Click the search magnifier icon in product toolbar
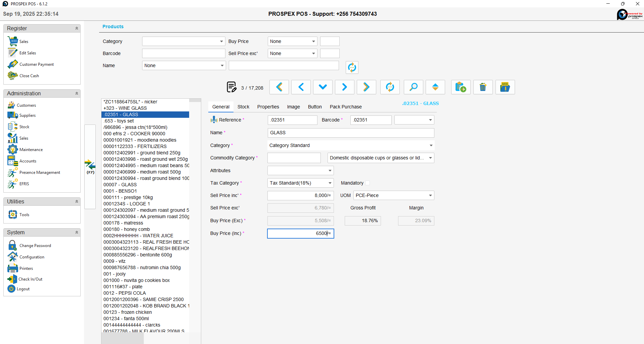Image resolution: width=644 pixels, height=344 pixels. point(413,87)
